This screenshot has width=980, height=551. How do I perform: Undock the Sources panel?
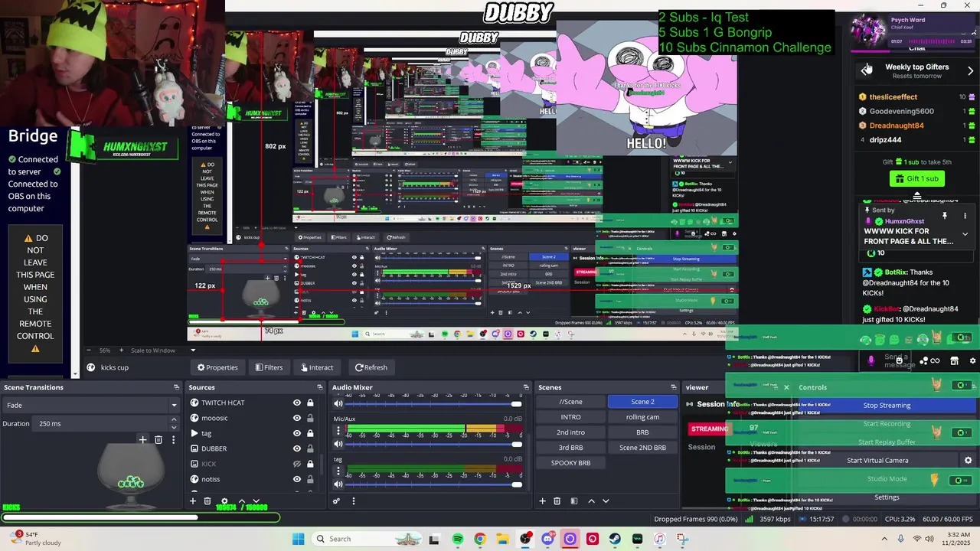pyautogui.click(x=319, y=387)
